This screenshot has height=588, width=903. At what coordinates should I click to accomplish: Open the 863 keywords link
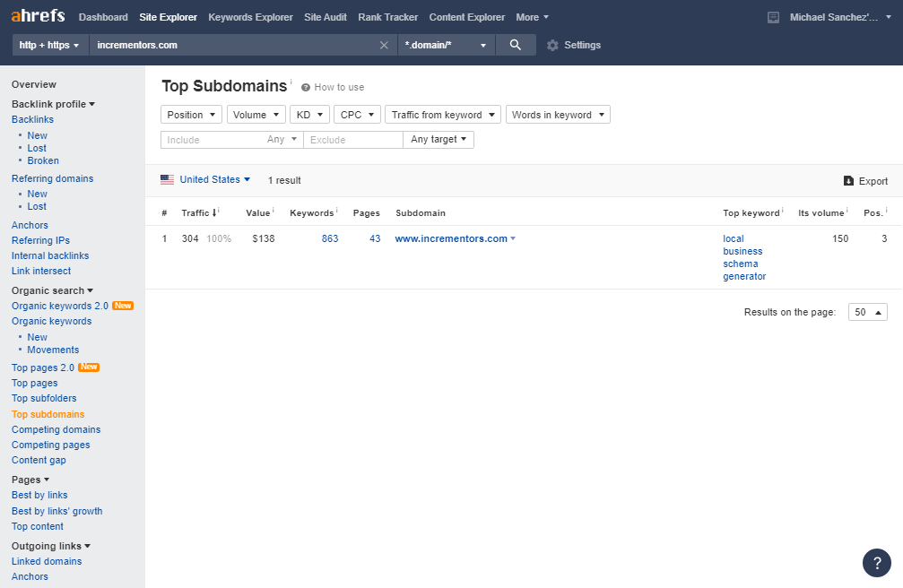coord(330,238)
